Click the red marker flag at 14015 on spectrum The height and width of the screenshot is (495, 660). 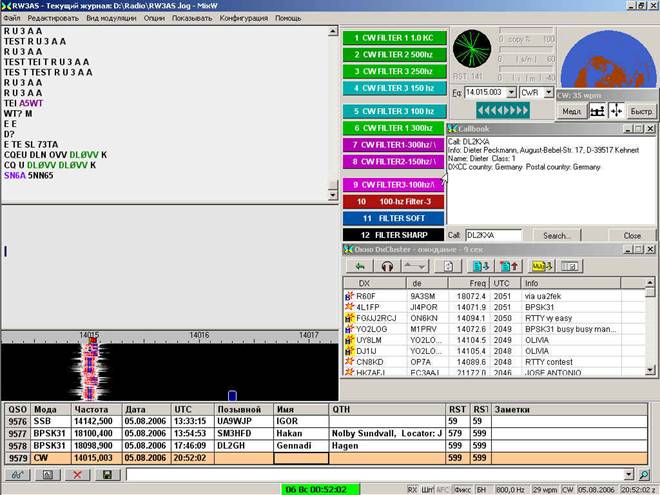[93, 341]
